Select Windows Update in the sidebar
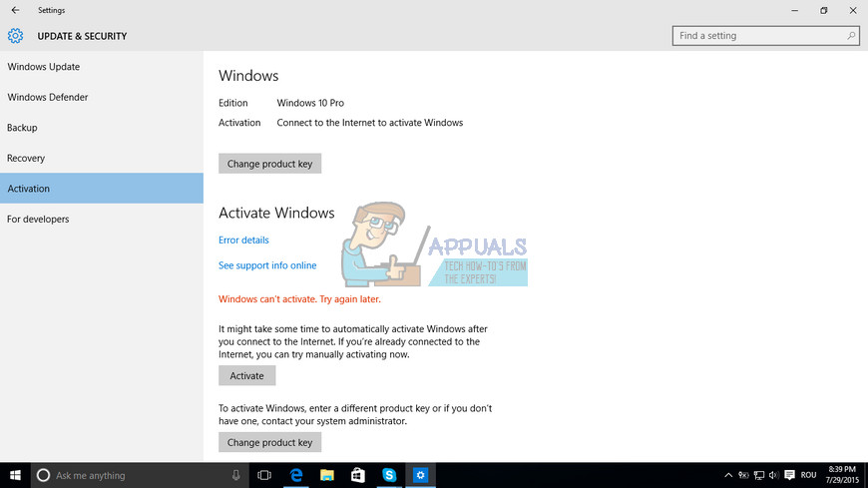868x488 pixels. point(102,67)
